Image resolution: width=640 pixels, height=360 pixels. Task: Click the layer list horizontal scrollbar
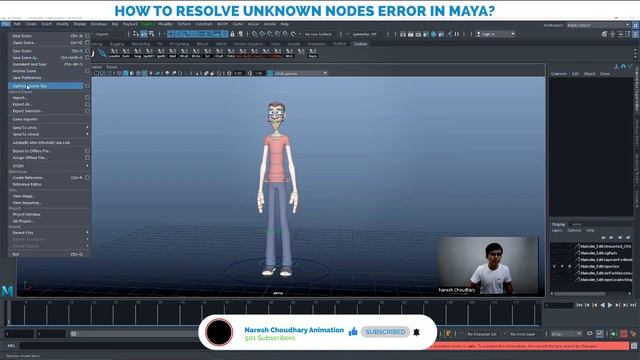(x=580, y=293)
